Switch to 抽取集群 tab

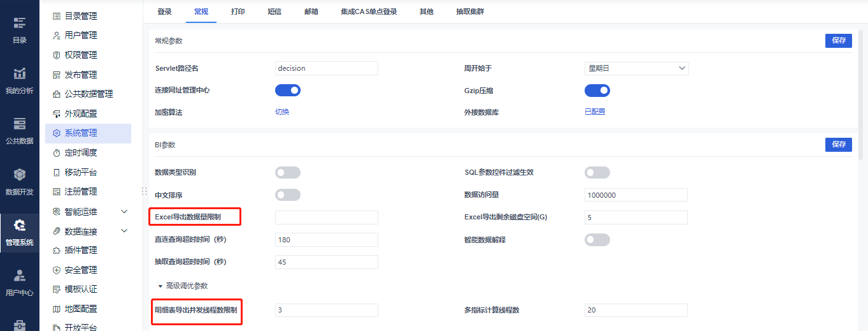pos(469,11)
